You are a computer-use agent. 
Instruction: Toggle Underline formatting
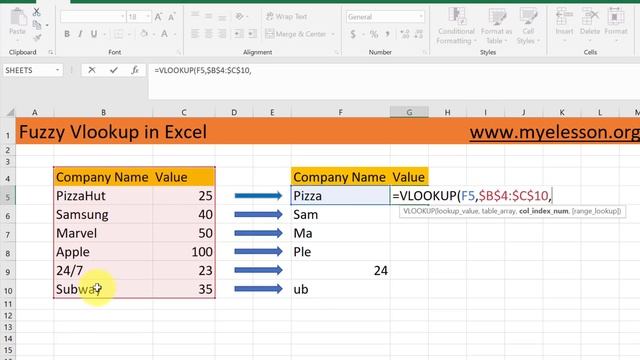pyautogui.click(x=94, y=34)
